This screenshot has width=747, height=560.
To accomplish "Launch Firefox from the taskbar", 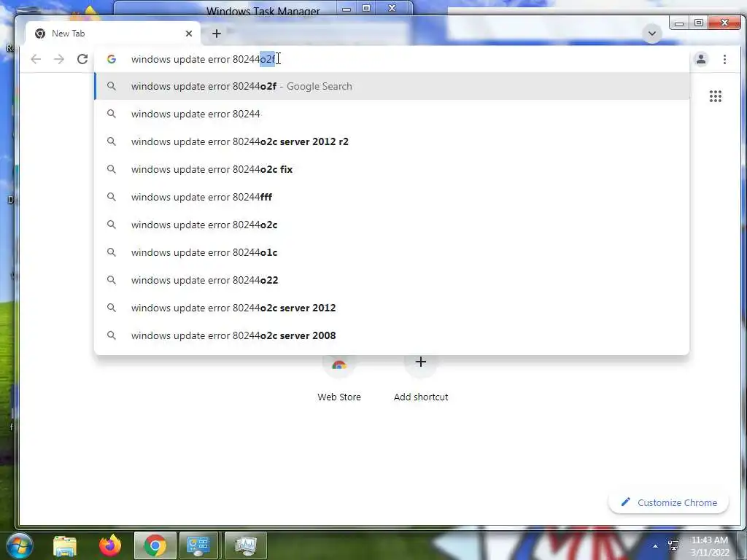I will pos(110,545).
